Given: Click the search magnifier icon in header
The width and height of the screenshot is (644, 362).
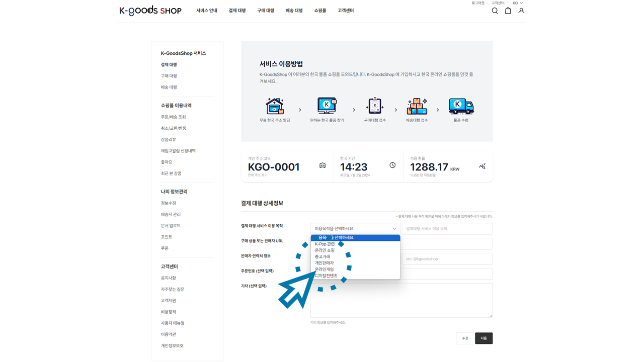Looking at the screenshot, I should (x=495, y=11).
